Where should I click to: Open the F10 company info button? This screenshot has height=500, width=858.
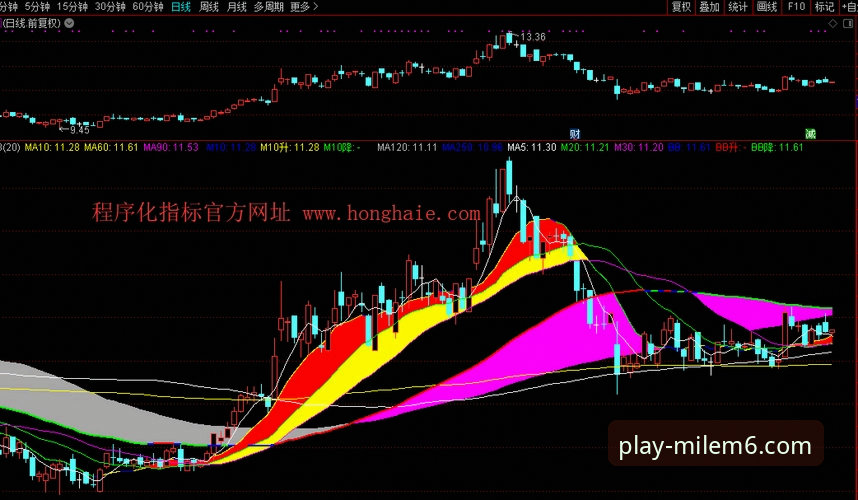click(x=796, y=7)
